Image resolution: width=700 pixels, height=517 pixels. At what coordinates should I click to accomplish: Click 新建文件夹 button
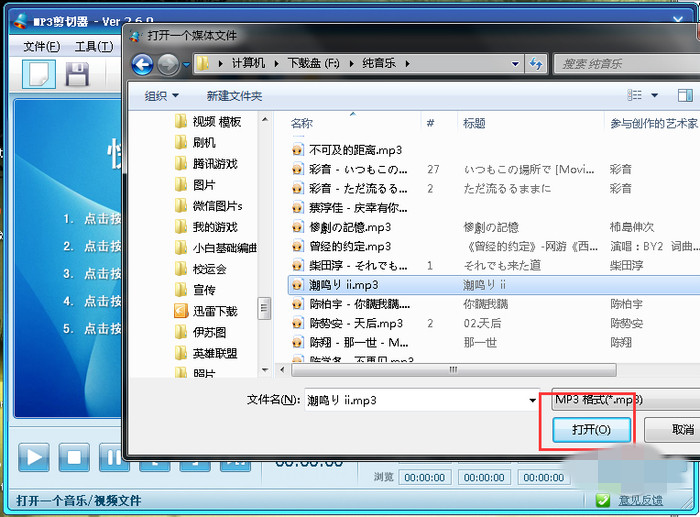coord(234,96)
